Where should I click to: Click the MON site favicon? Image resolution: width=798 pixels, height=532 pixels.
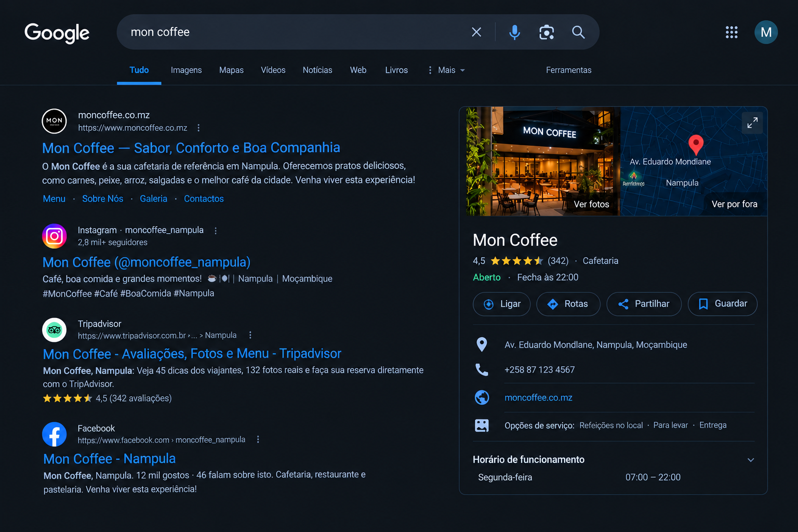(x=54, y=121)
